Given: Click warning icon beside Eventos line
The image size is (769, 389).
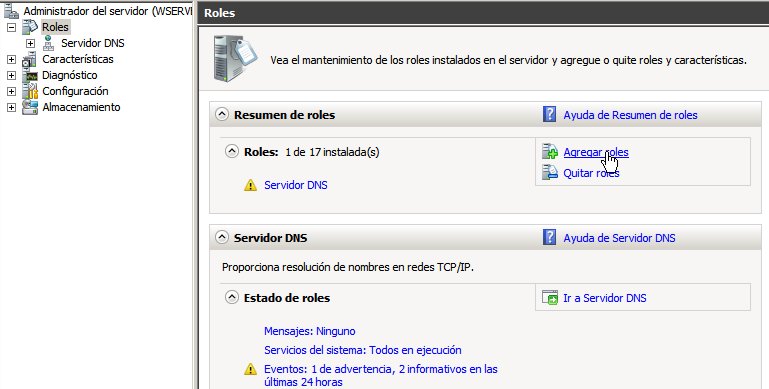Looking at the screenshot, I should point(250,369).
